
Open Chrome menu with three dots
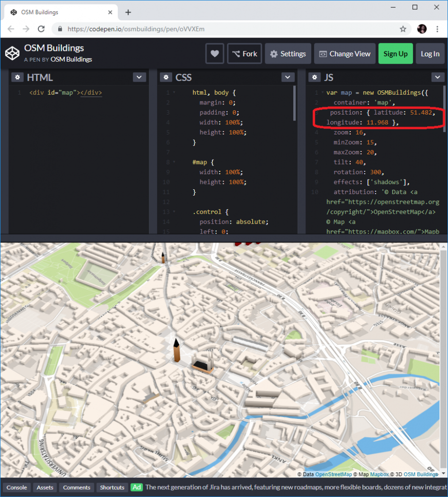click(x=437, y=29)
